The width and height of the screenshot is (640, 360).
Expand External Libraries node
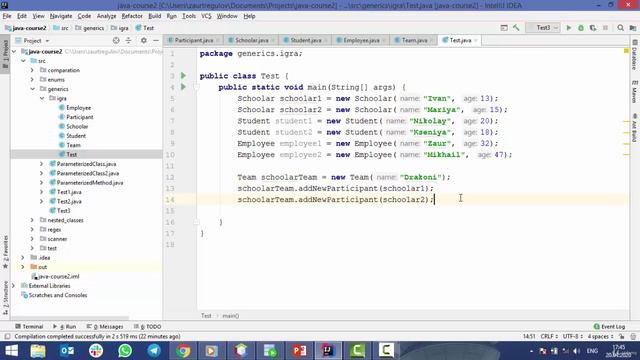click(14, 286)
